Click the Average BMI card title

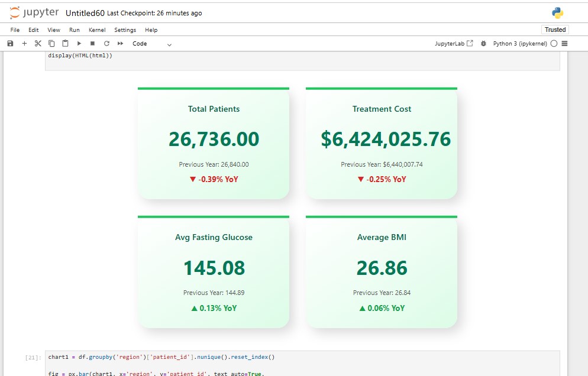pos(382,237)
